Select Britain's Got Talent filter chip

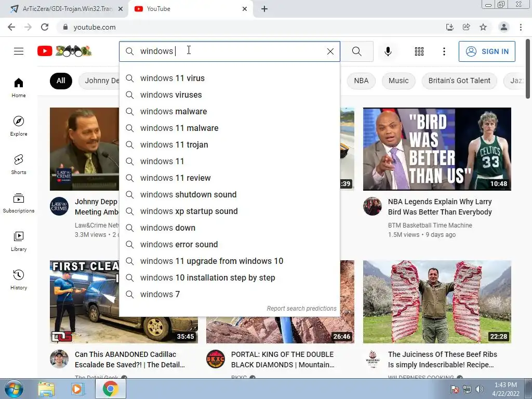(459, 81)
